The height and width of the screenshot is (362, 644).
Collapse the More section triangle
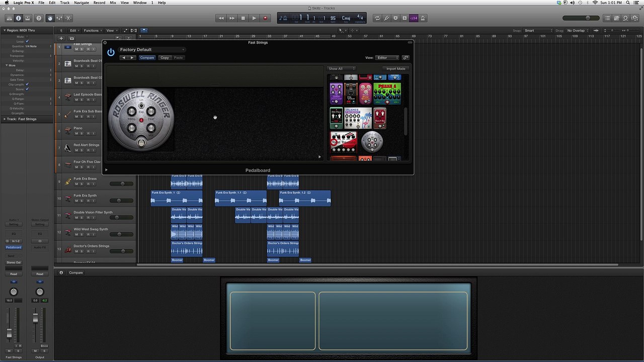[x=7, y=65]
